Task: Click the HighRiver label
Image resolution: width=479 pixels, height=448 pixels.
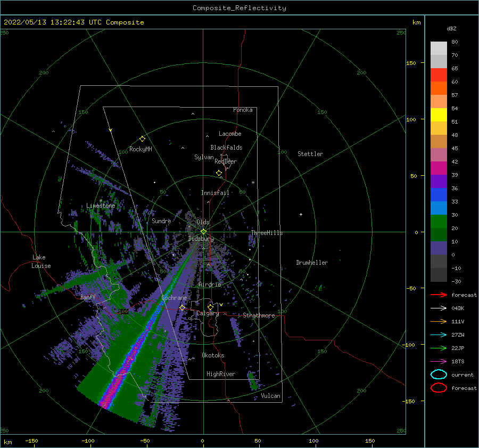Action: [x=221, y=374]
